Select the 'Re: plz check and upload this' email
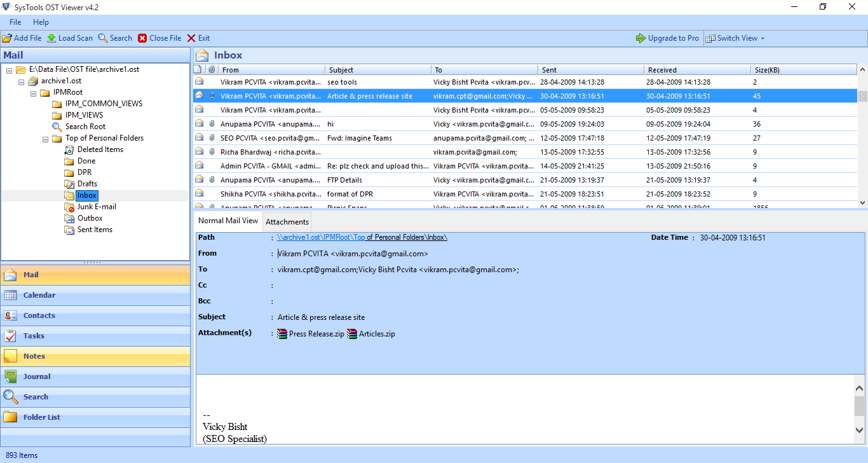This screenshot has height=463, width=868. (x=525, y=166)
